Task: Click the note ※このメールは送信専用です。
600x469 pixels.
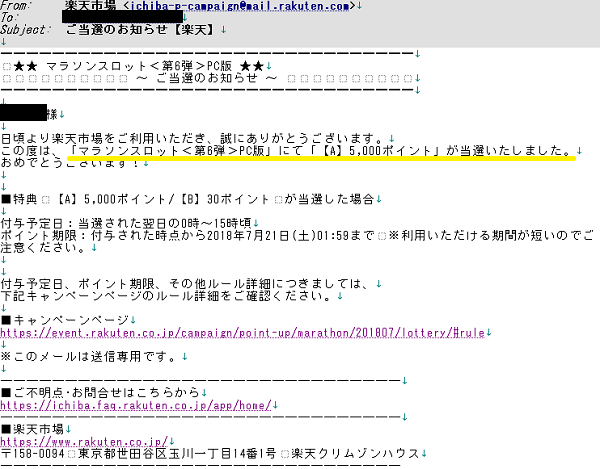Action: [x=88, y=357]
